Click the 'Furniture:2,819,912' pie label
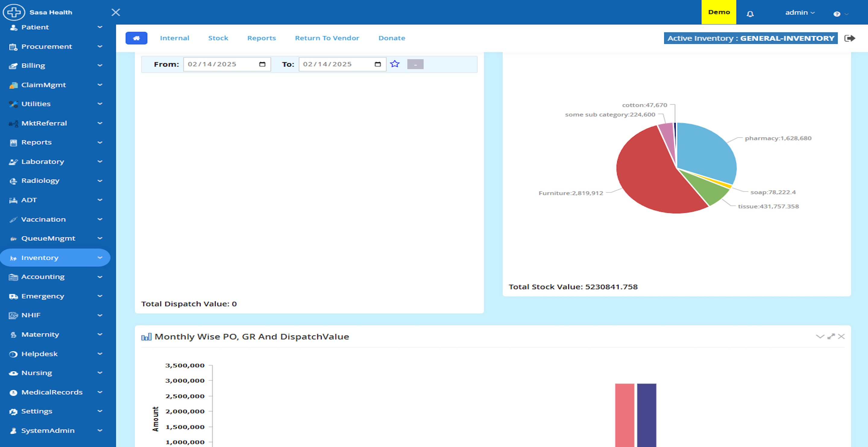The width and height of the screenshot is (868, 447). 571,193
